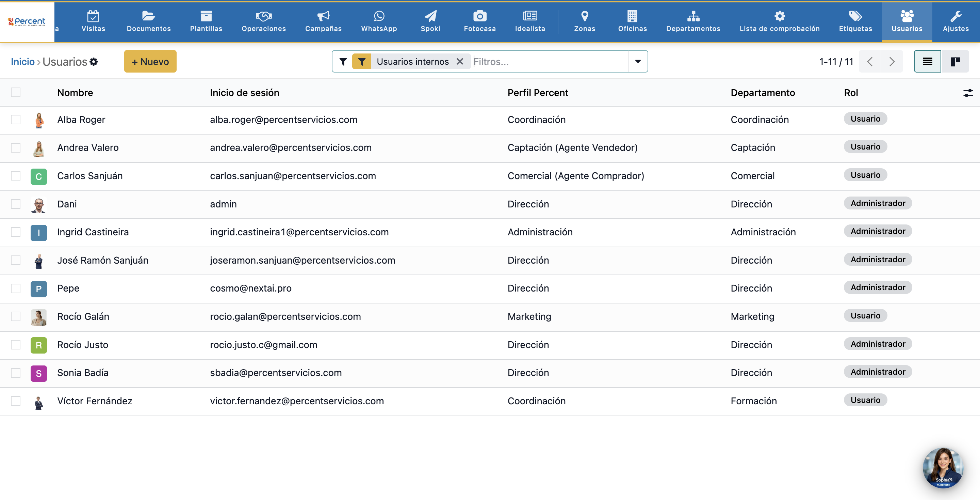Open Rocío Galán's avatar thumbnail

point(39,317)
